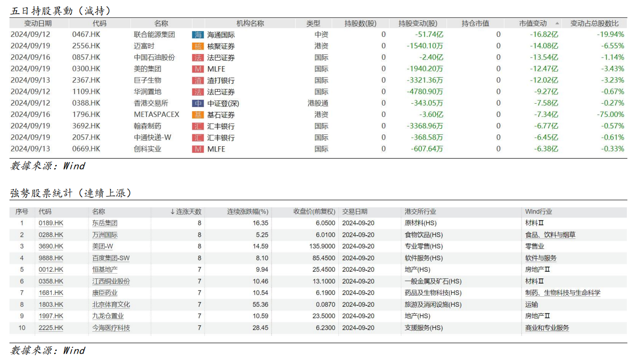Open stock code link 2225.HK
The width and height of the screenshot is (634, 364).
point(51,328)
